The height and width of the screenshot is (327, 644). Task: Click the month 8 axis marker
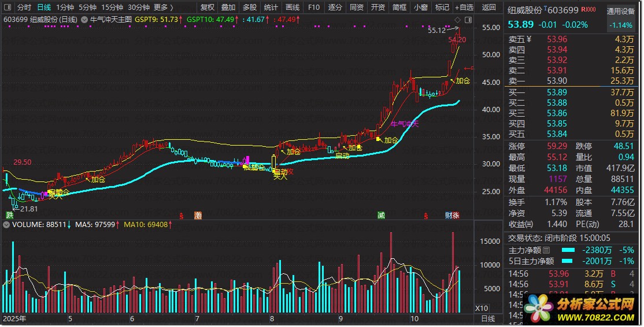[272, 319]
